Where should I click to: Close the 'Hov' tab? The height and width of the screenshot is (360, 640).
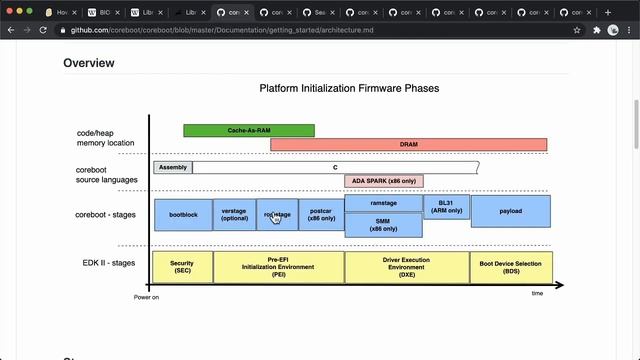point(74,13)
